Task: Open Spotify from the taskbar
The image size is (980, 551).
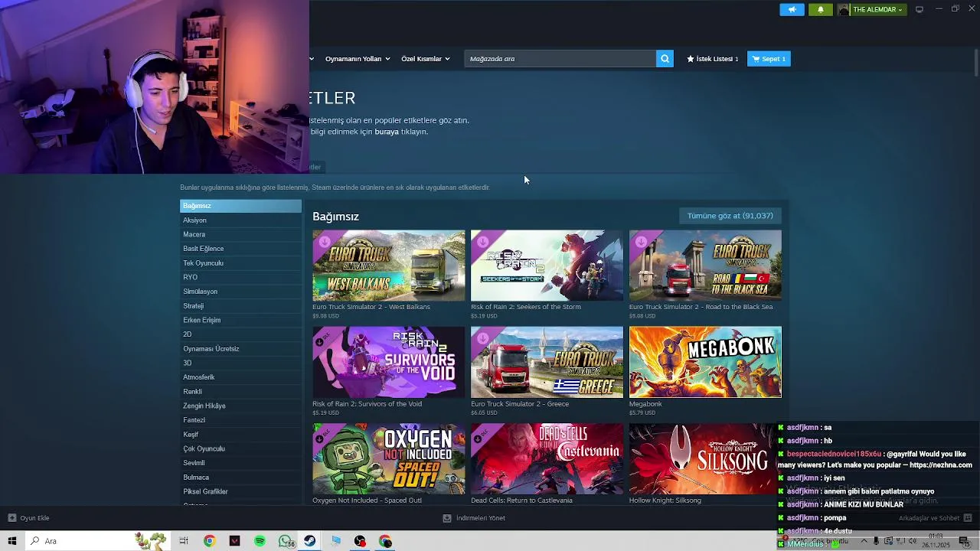Action: click(260, 541)
